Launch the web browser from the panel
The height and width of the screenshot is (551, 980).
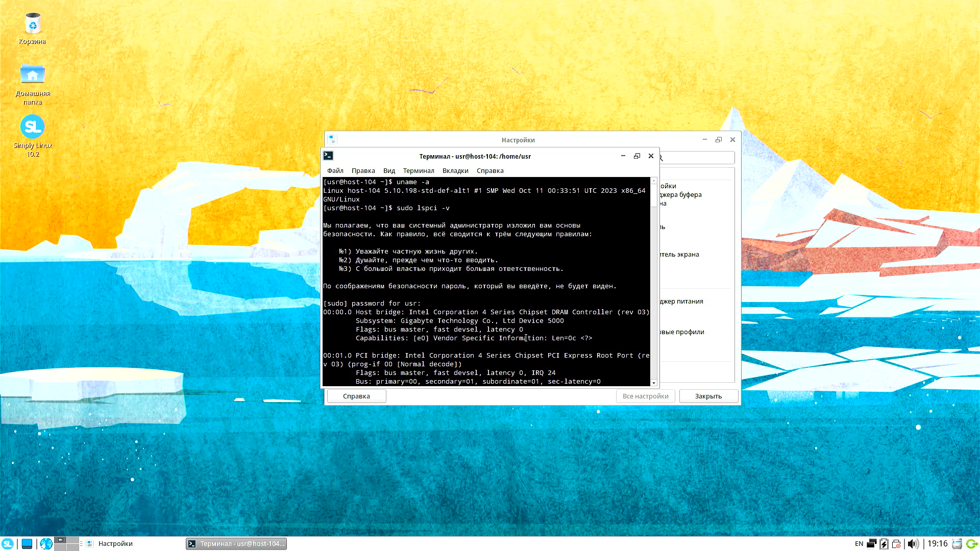pyautogui.click(x=46, y=544)
